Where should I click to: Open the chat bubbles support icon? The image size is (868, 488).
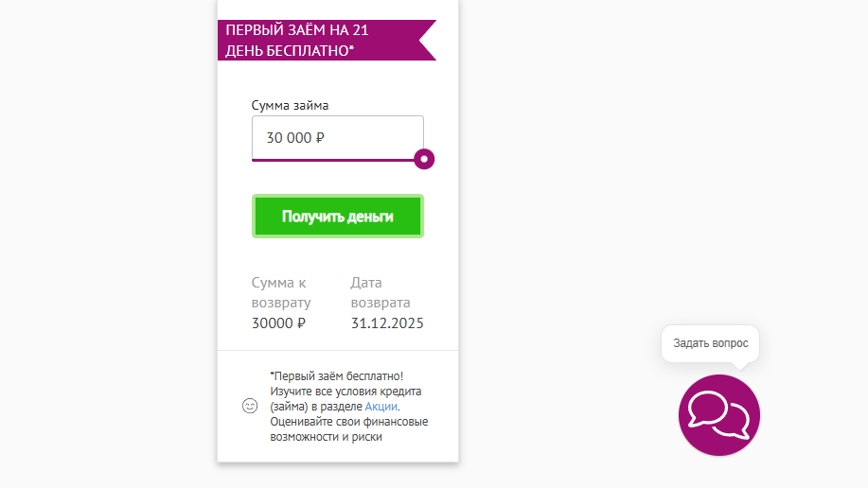point(718,414)
